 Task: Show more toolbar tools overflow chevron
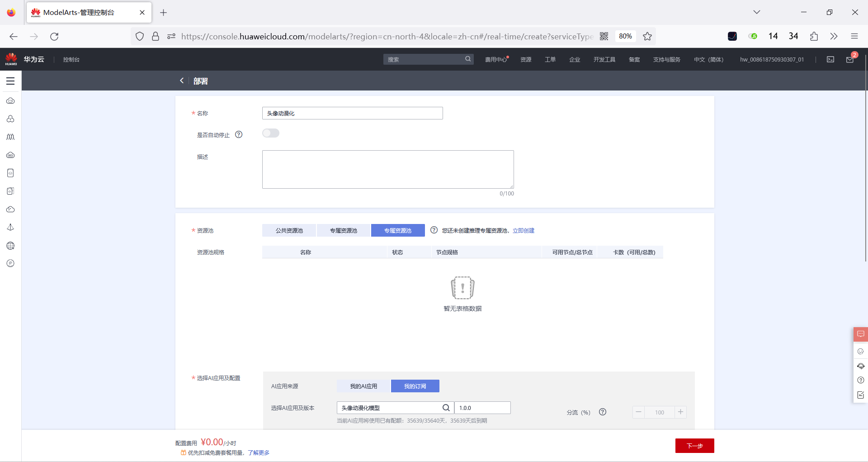click(x=834, y=36)
